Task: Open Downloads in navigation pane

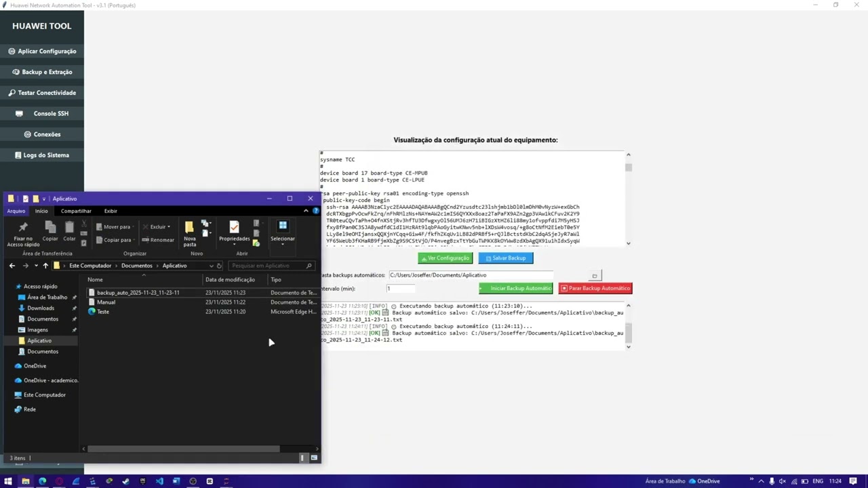Action: pyautogui.click(x=41, y=308)
